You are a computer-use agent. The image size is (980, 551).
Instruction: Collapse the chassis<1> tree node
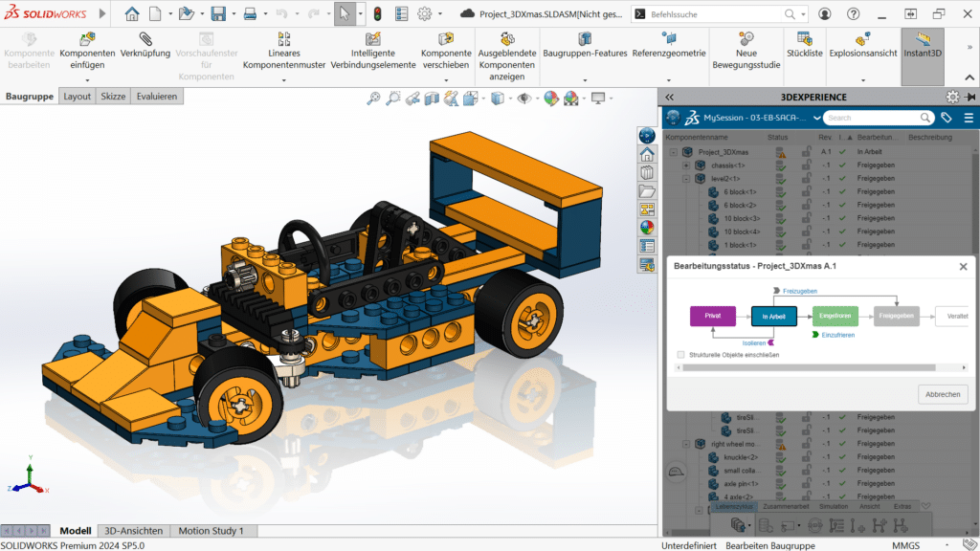(684, 165)
